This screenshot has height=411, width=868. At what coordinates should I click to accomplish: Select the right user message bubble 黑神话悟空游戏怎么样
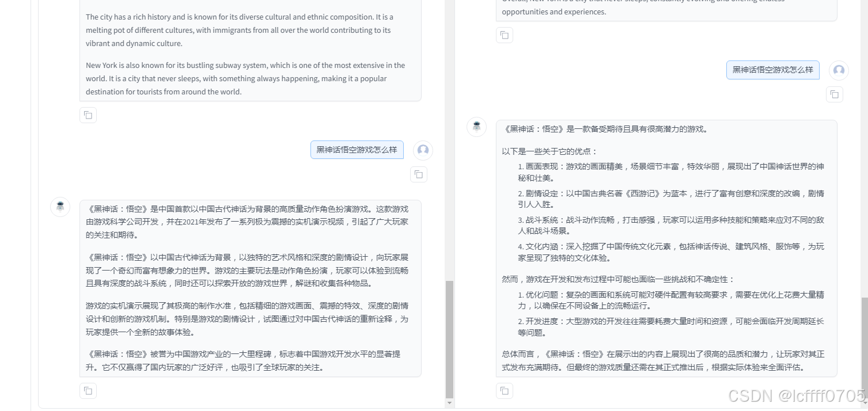(x=773, y=70)
